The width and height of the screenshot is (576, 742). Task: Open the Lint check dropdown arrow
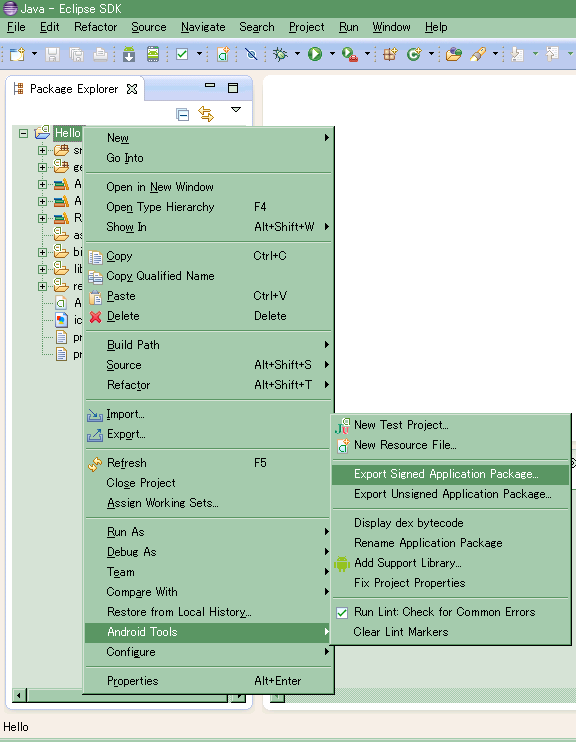point(199,54)
